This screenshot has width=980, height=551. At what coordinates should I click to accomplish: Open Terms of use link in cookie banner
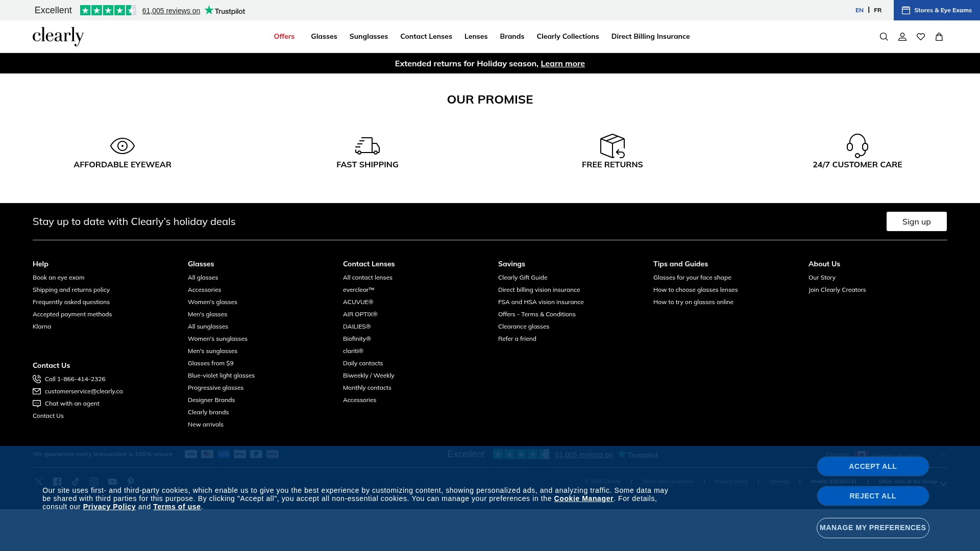click(x=177, y=507)
